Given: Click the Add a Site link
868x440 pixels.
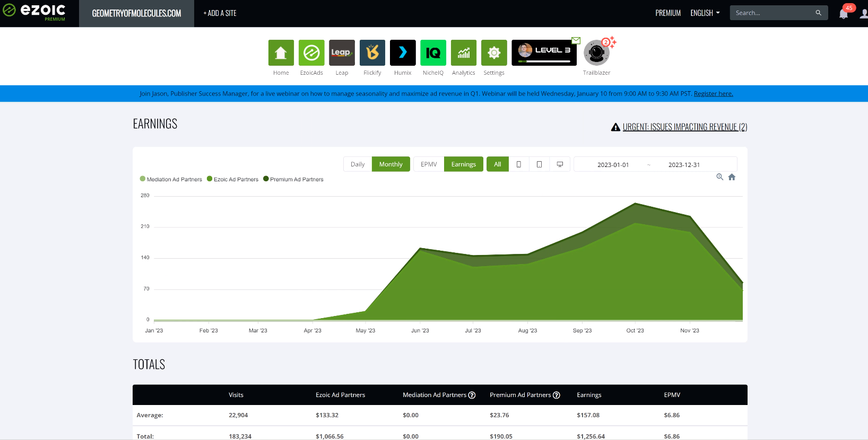Looking at the screenshot, I should (220, 13).
